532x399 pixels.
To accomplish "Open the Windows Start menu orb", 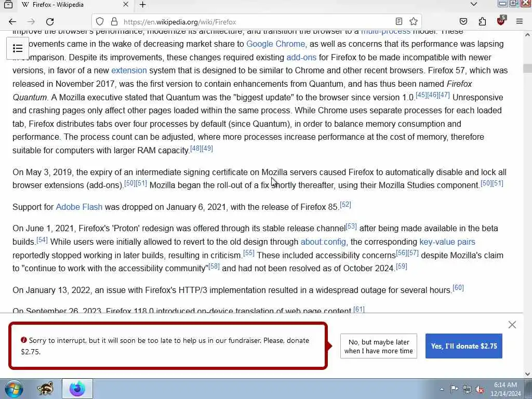I will point(14,389).
